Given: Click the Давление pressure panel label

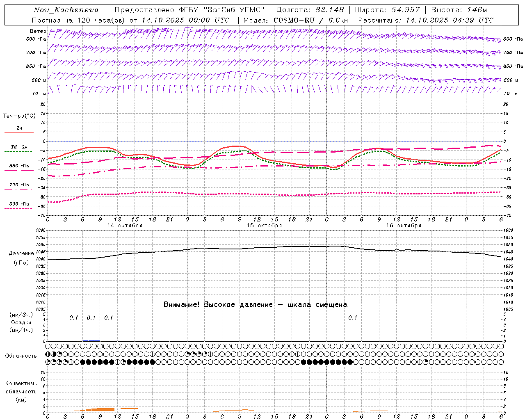Looking at the screenshot, I should tap(21, 253).
